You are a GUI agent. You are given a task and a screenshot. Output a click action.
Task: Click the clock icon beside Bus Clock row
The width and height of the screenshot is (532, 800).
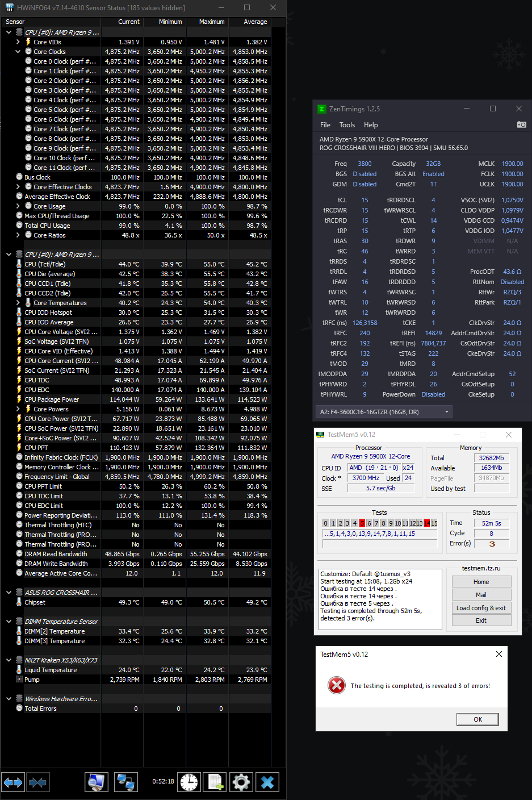19,177
